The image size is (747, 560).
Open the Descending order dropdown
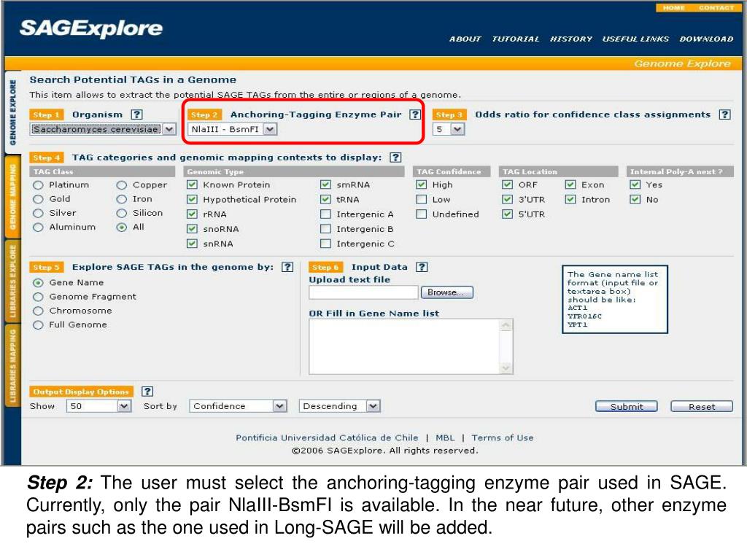(x=339, y=406)
